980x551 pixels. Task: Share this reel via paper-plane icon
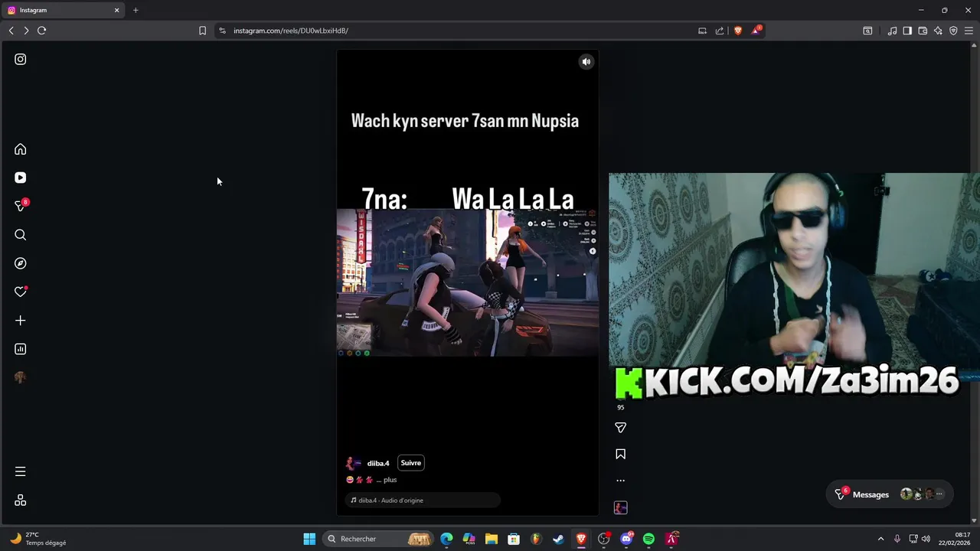click(x=621, y=428)
